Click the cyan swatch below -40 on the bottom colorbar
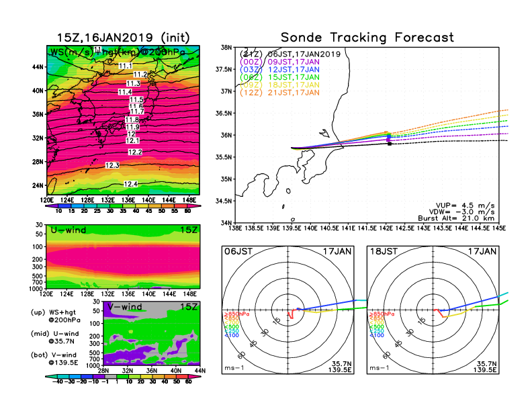 coord(51,376)
